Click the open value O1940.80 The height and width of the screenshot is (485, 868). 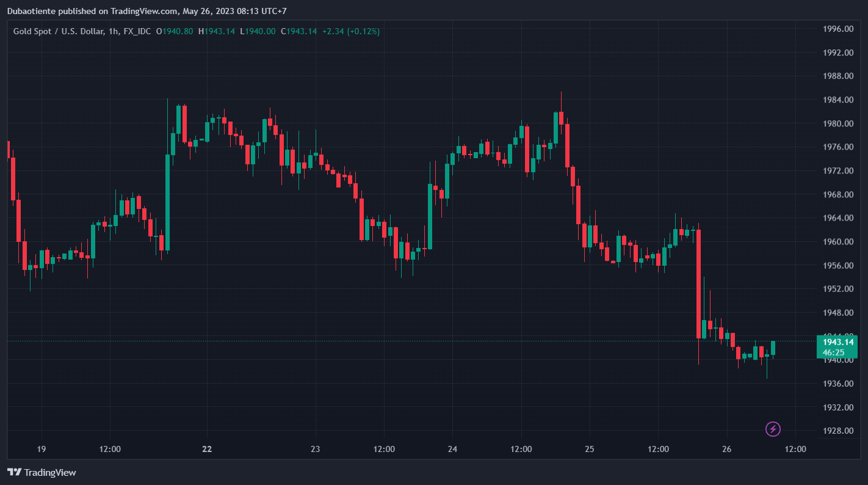coord(175,31)
